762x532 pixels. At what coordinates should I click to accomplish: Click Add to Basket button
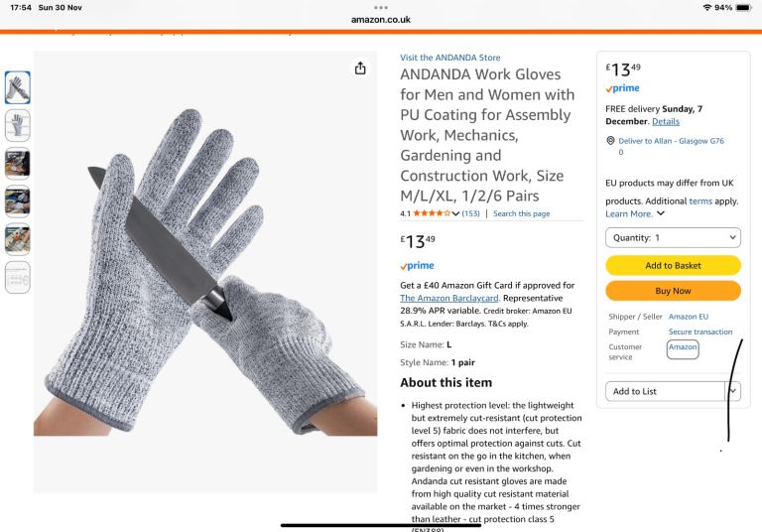(673, 266)
